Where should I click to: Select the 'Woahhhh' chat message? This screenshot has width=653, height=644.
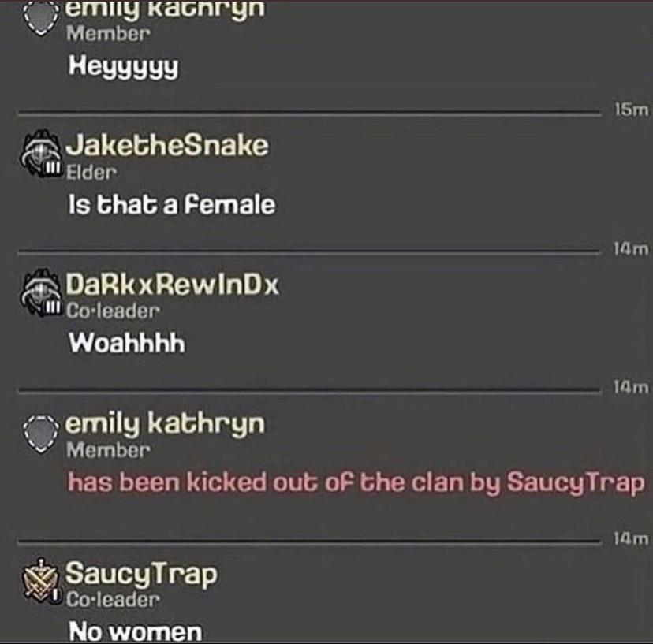pos(127,343)
